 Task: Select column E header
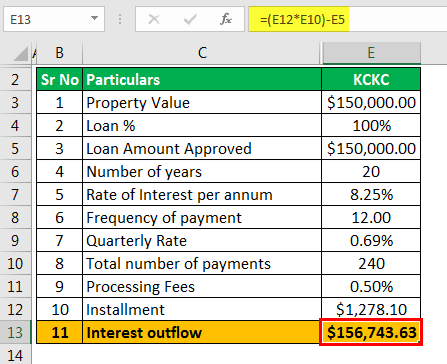[371, 53]
